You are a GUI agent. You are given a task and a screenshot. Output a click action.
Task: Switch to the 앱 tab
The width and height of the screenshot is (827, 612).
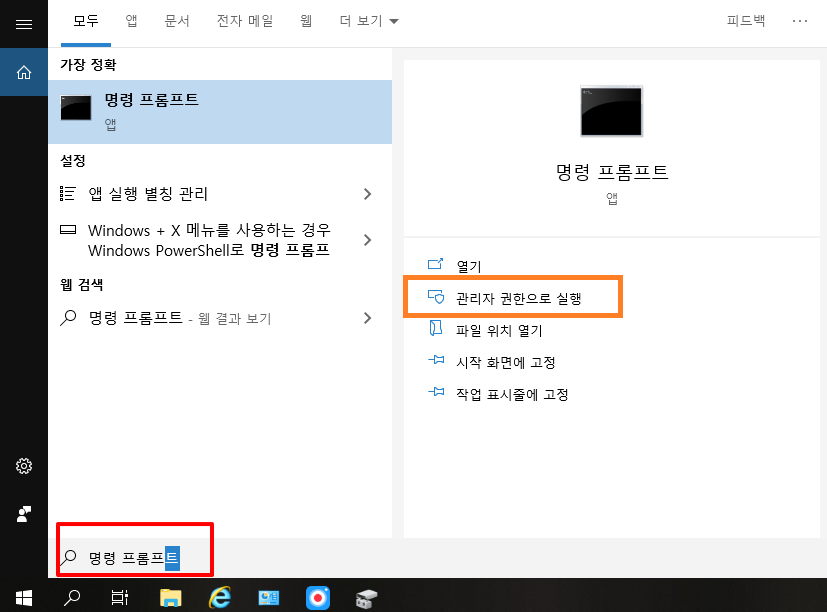tap(131, 21)
